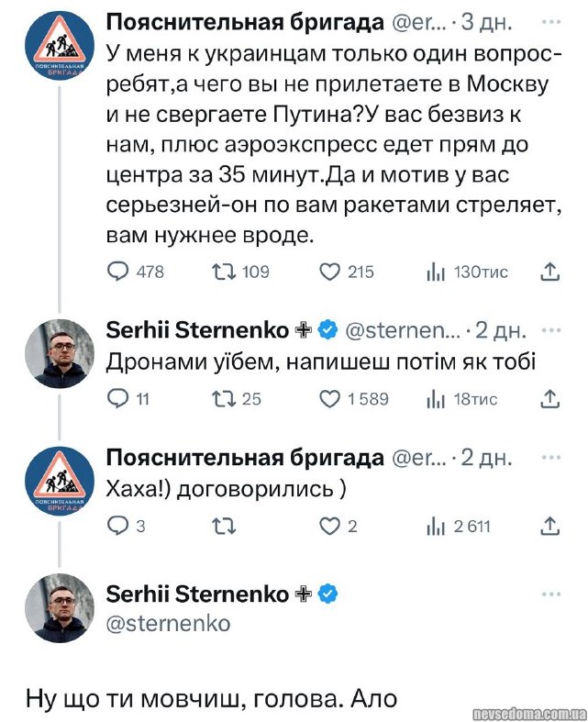Image resolution: width=588 pixels, height=722 pixels.
Task: Retweet the 'Хаха!) договорились' tweet
Action: pos(223,526)
